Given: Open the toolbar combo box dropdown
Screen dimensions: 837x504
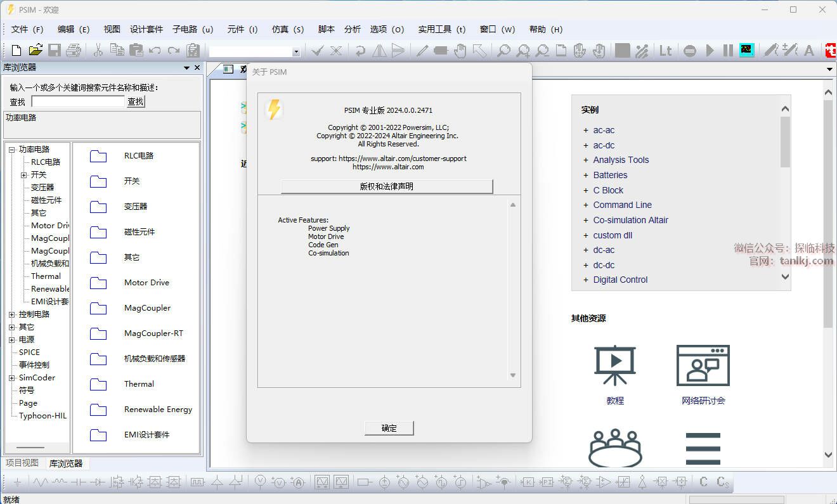Looking at the screenshot, I should pos(295,52).
